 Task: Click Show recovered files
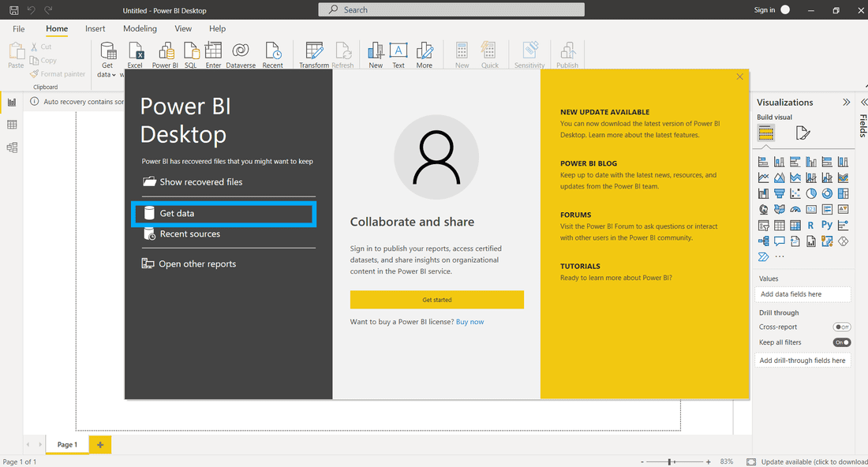[x=193, y=182]
